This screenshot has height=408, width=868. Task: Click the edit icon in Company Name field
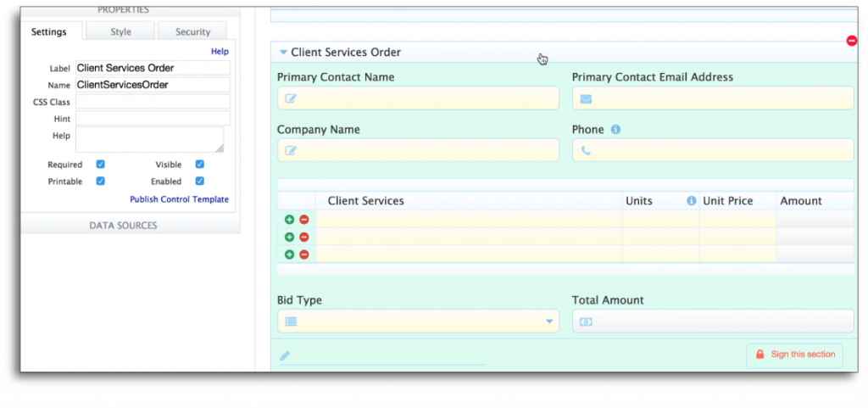click(291, 151)
